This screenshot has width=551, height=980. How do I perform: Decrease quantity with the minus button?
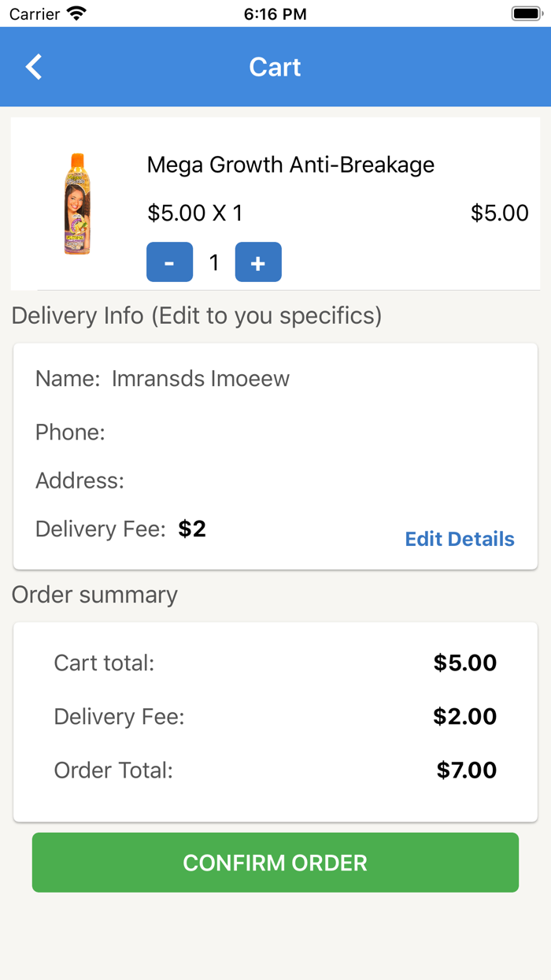pos(169,262)
